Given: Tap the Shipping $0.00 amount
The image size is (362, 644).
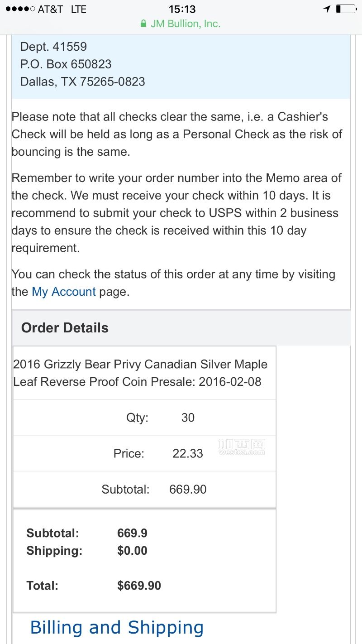Looking at the screenshot, I should pyautogui.click(x=132, y=551).
